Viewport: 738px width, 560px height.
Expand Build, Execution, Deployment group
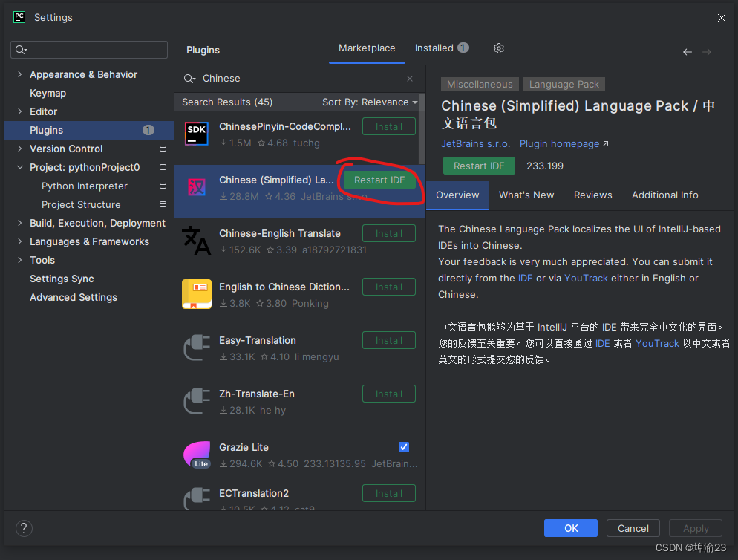point(20,224)
